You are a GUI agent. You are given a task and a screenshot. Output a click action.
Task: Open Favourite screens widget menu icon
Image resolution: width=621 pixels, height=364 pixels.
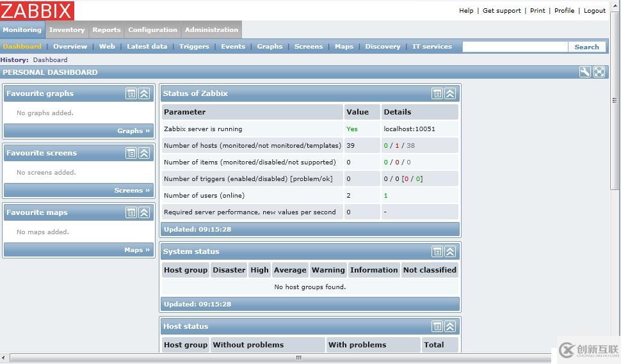click(x=131, y=153)
